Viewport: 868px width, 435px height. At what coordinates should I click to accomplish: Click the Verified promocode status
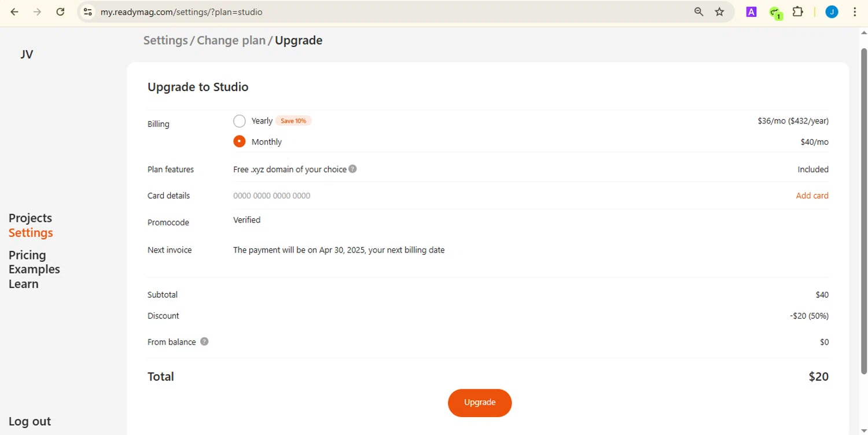pos(247,220)
